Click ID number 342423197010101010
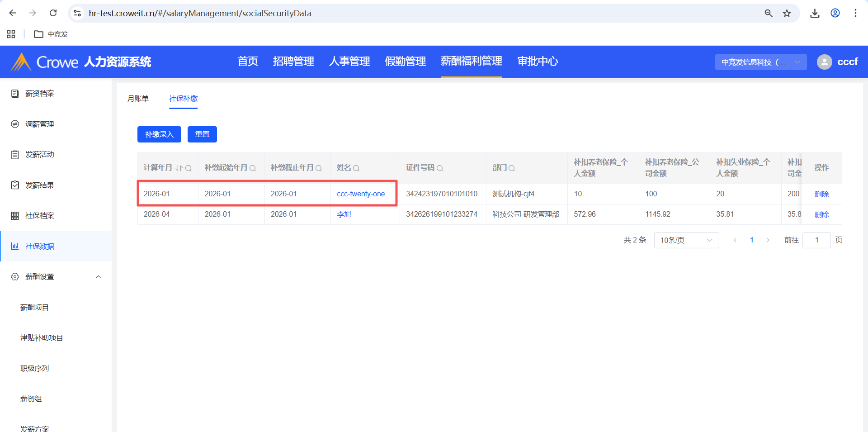 [442, 194]
